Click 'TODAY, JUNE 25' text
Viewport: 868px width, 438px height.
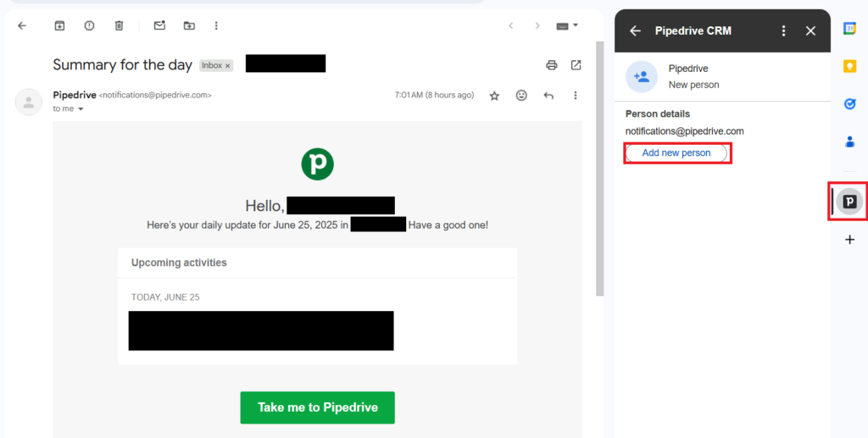165,297
